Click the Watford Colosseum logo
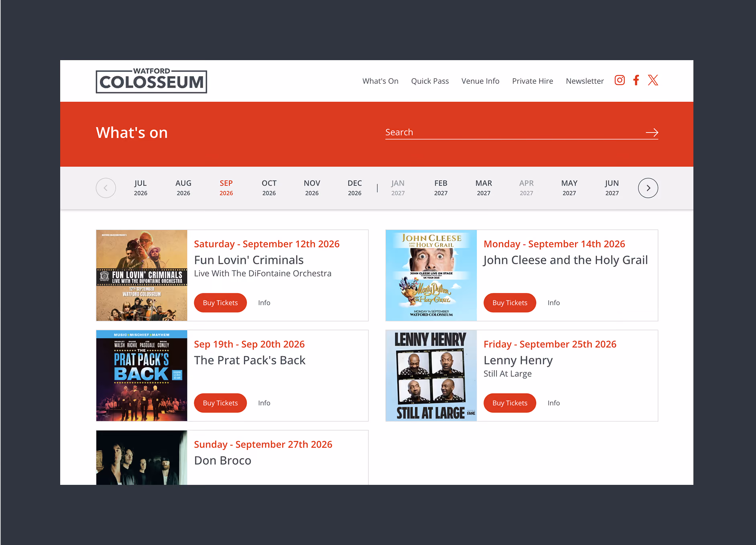The image size is (756, 545). [x=151, y=81]
